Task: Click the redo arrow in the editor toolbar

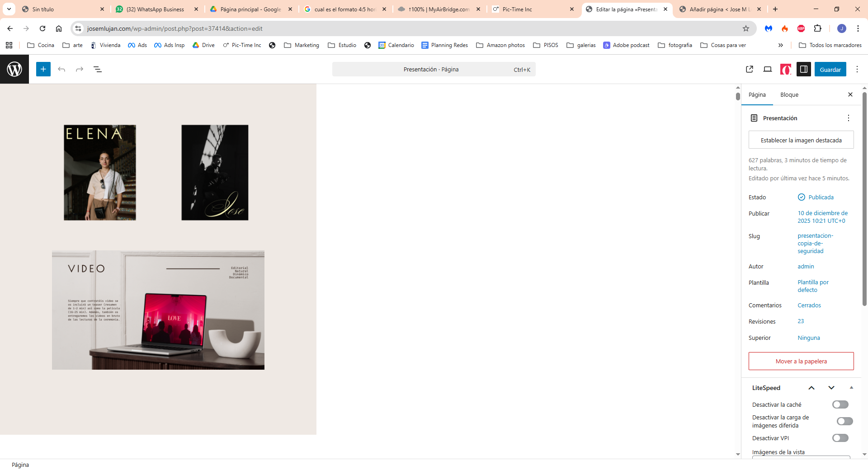Action: pos(80,69)
